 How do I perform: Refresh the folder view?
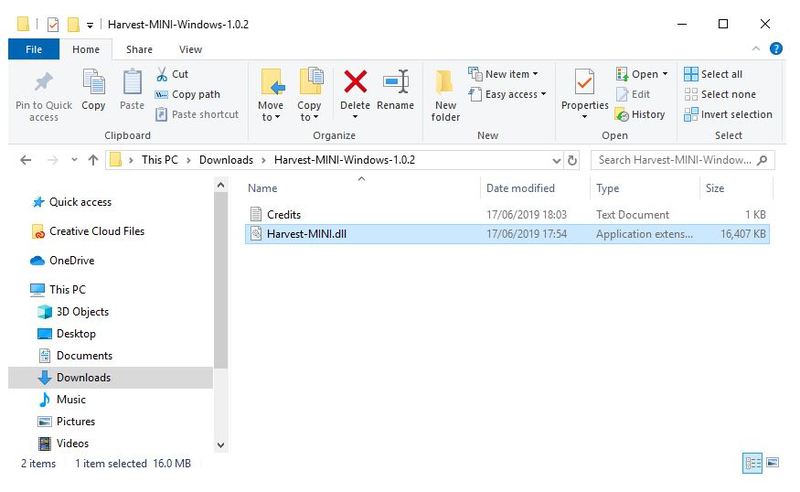pos(572,160)
